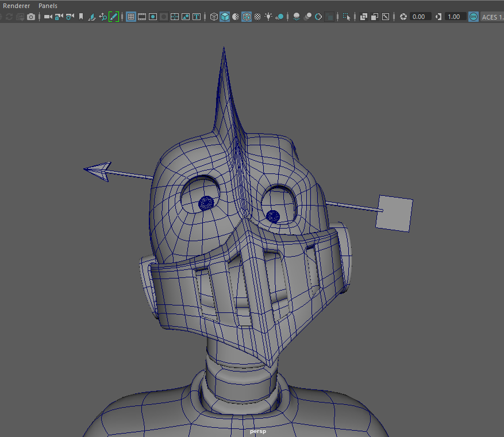The height and width of the screenshot is (437, 504).
Task: Click the Use All Lights bulb icon
Action: coord(268,17)
